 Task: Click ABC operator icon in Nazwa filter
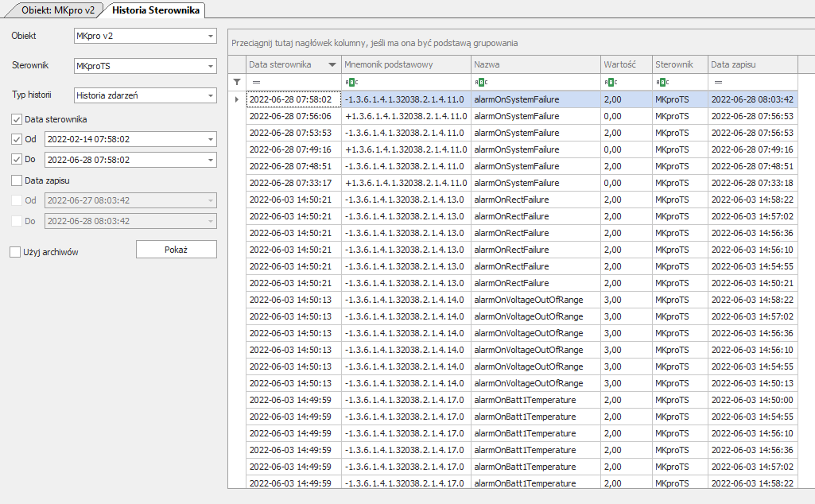(481, 82)
